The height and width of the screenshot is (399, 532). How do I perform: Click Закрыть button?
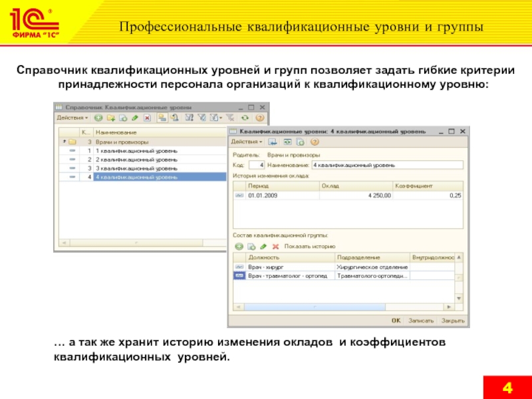(453, 321)
